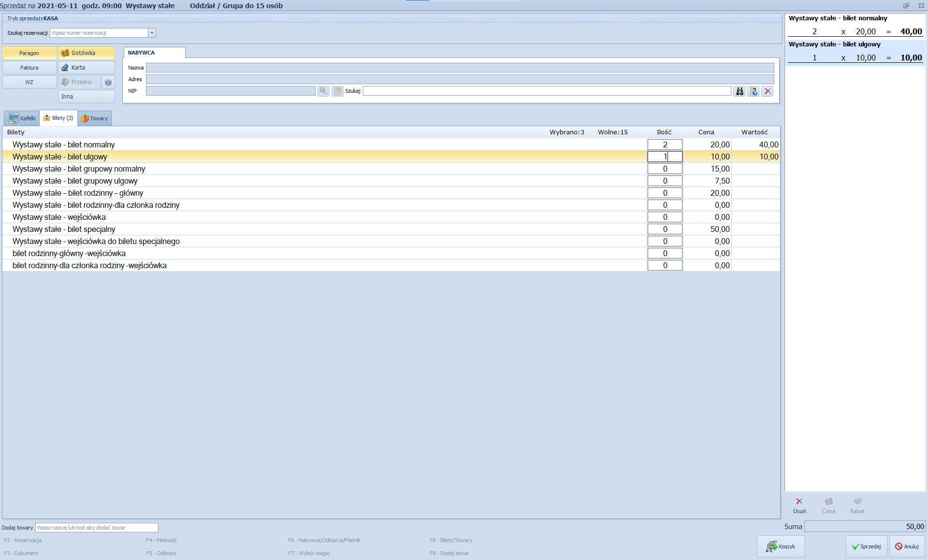Open the customer list contact icon

pyautogui.click(x=754, y=91)
